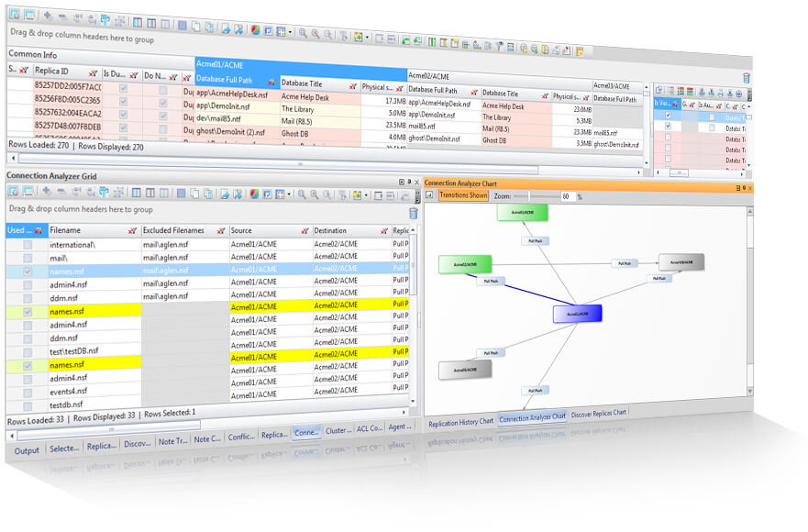Click the blue Acme node in the chart

[577, 314]
